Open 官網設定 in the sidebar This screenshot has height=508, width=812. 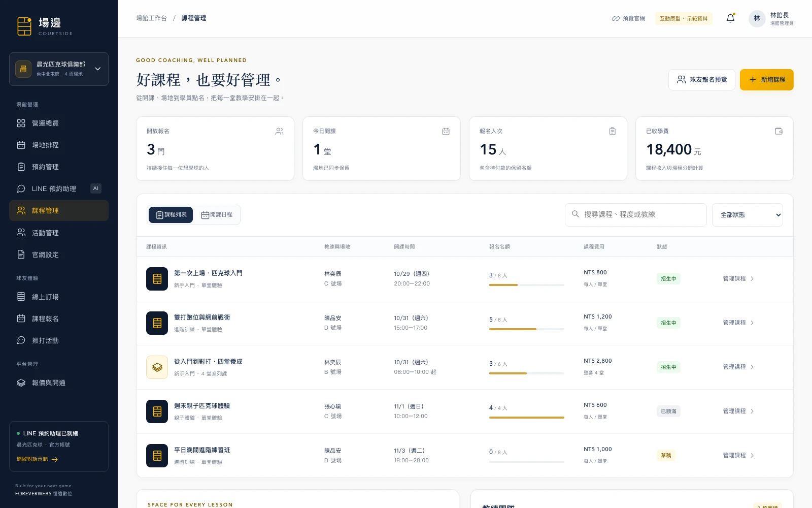pyautogui.click(x=59, y=255)
